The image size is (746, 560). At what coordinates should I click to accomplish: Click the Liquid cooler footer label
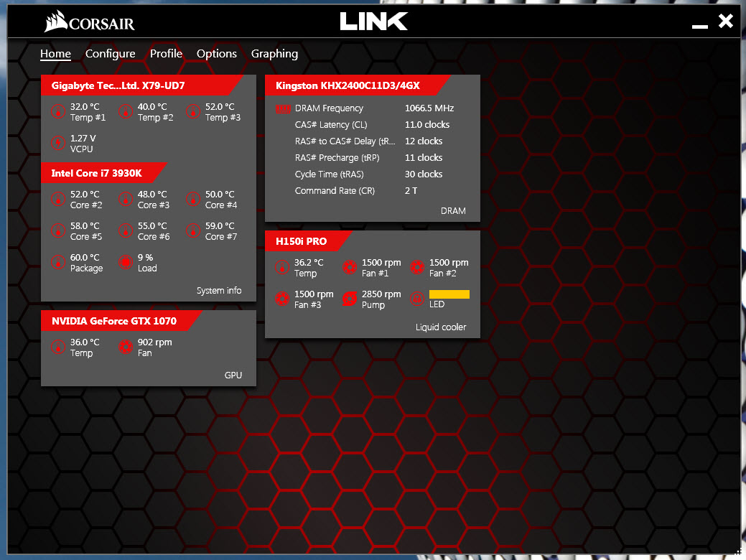pyautogui.click(x=441, y=327)
